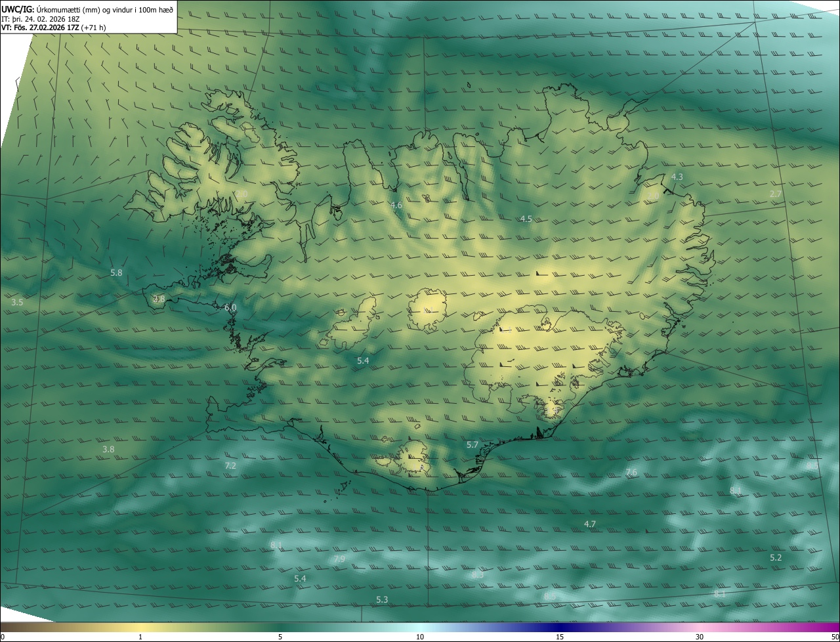This screenshot has height=642, width=840.
Task: Click the initial time line 'IT: þri. 24. 02. 2026 18Z'
Action: tap(40, 19)
